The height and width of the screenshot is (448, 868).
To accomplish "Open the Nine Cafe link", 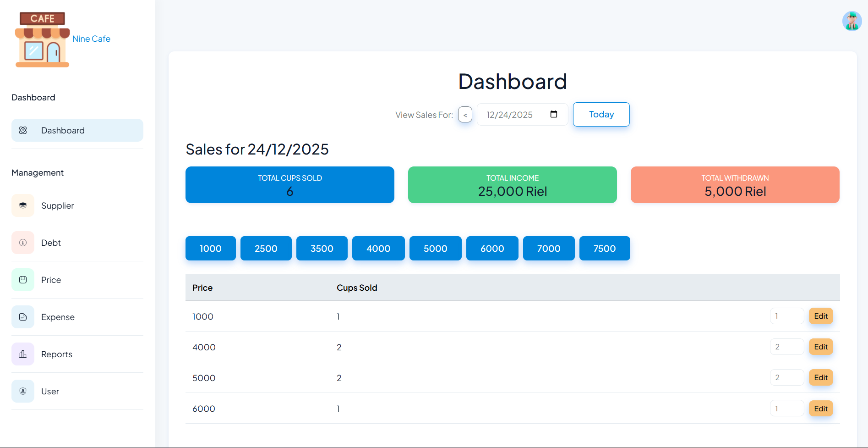I will point(91,39).
